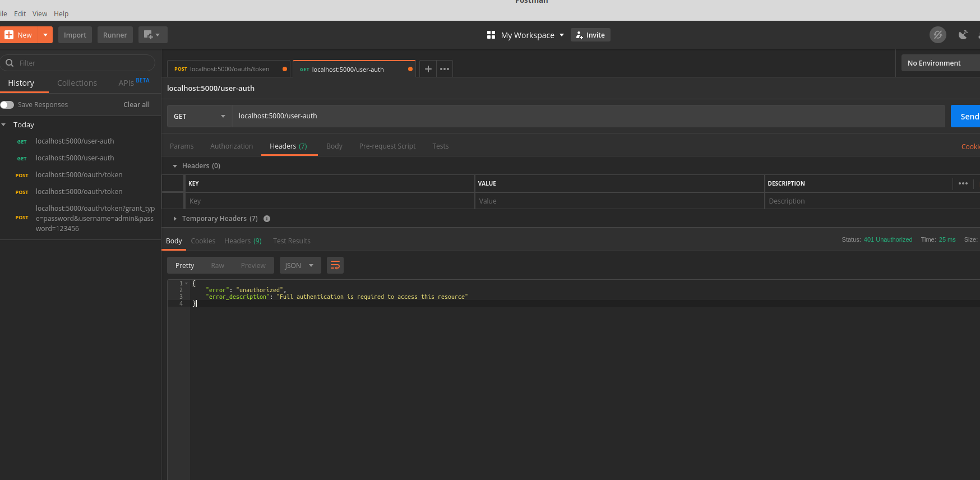This screenshot has width=980, height=480.
Task: Open the No Environment dropdown
Action: pyautogui.click(x=940, y=63)
